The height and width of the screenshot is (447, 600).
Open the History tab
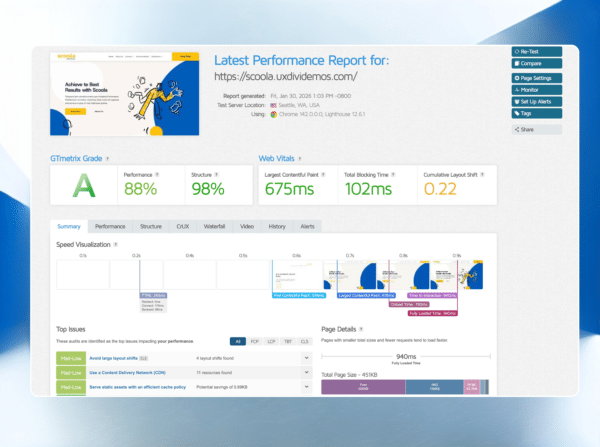[x=277, y=227]
